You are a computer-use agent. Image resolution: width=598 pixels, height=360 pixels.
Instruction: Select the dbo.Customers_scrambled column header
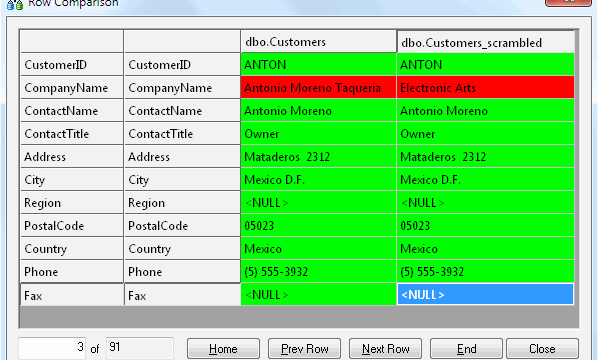[x=485, y=42]
